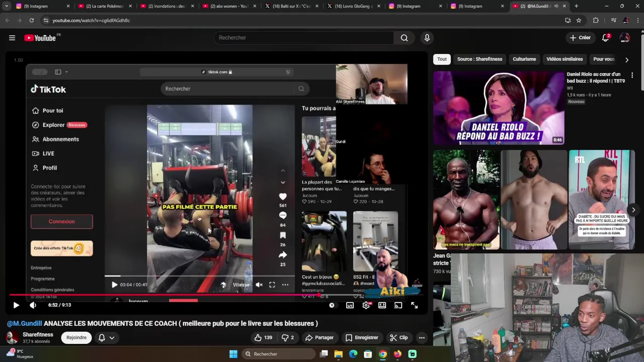644x362 pixels.
Task: Go back in browser history
Action: [7, 20]
